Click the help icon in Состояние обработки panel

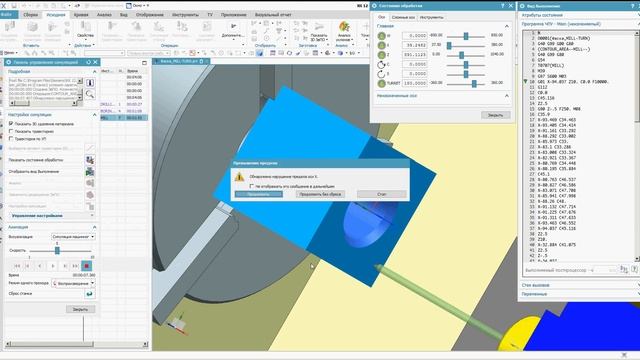point(502,6)
